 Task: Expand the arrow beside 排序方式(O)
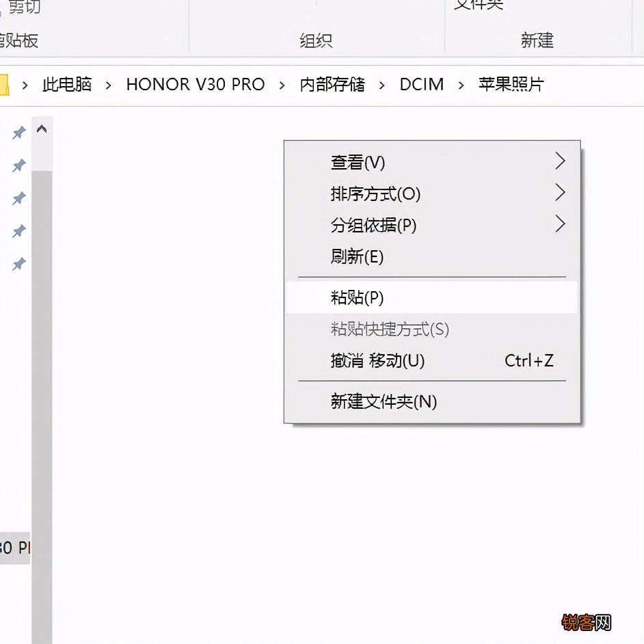[560, 192]
